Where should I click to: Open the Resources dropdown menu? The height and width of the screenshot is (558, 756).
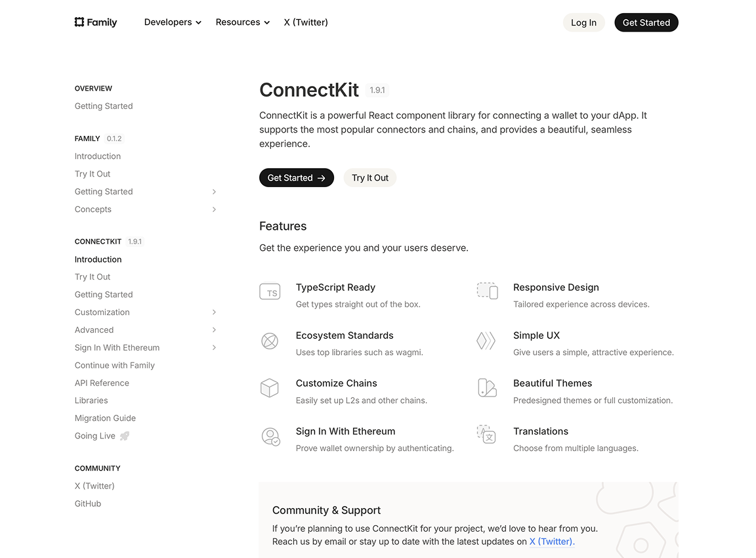(x=243, y=22)
